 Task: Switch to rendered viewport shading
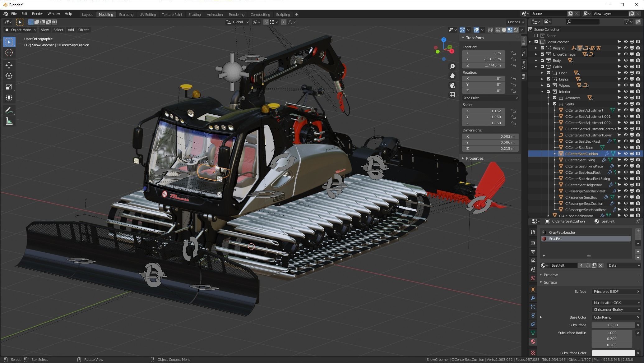point(516,30)
